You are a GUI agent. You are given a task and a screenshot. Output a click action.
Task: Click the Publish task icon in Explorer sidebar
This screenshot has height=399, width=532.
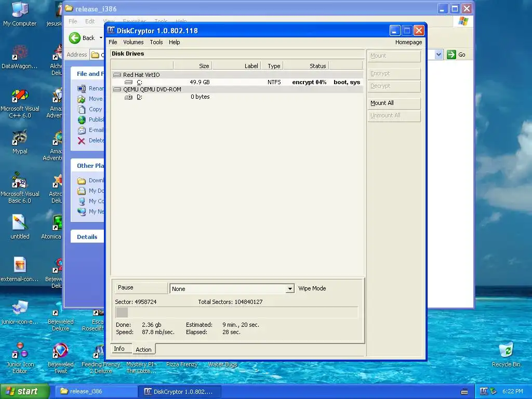tap(82, 119)
